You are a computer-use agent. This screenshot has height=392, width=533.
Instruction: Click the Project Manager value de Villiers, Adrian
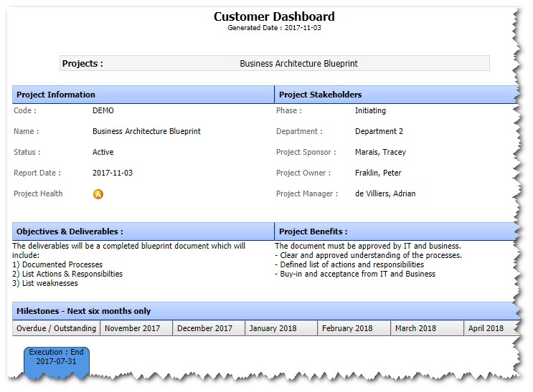(385, 193)
